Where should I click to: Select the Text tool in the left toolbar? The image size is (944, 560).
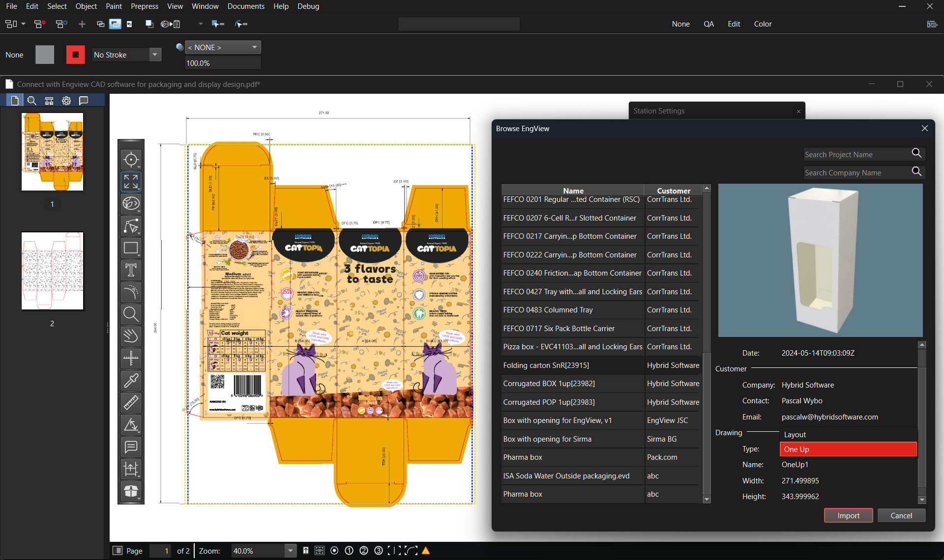(131, 270)
